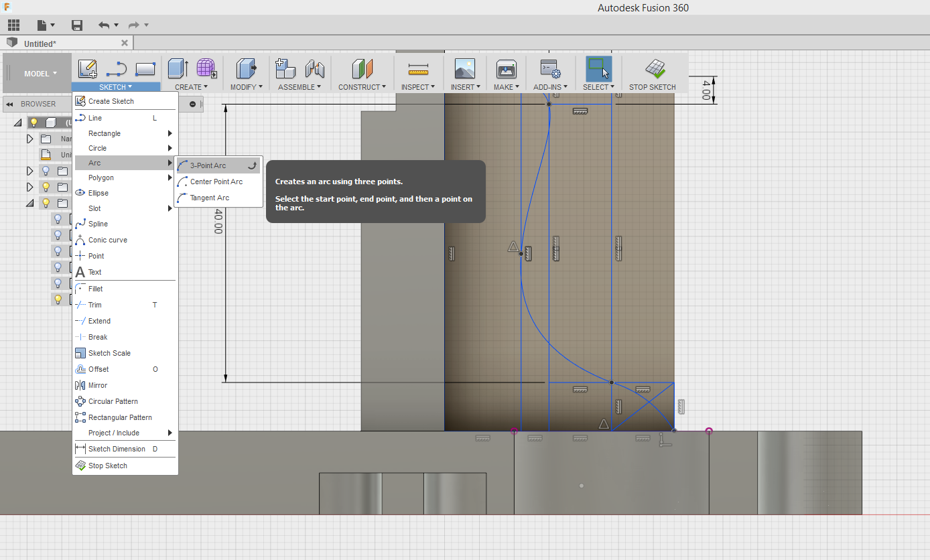The image size is (930, 560).
Task: Open the CONSTRUCT dropdown menu
Action: (x=362, y=87)
